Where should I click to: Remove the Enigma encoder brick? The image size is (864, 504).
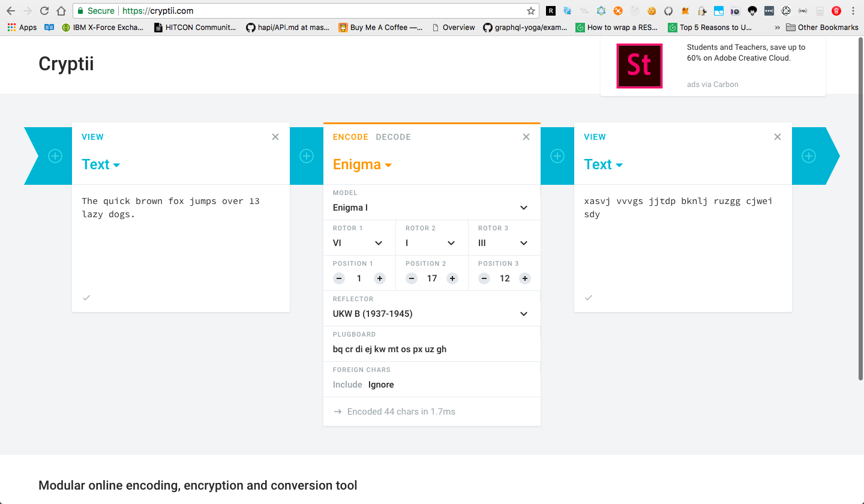(526, 137)
